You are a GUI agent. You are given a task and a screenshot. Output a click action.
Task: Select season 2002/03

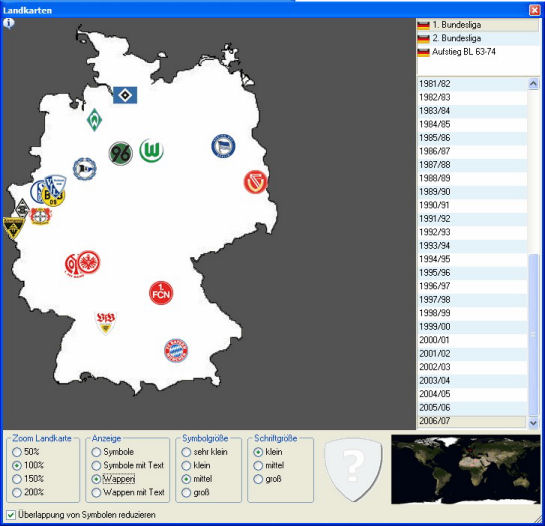click(x=472, y=367)
